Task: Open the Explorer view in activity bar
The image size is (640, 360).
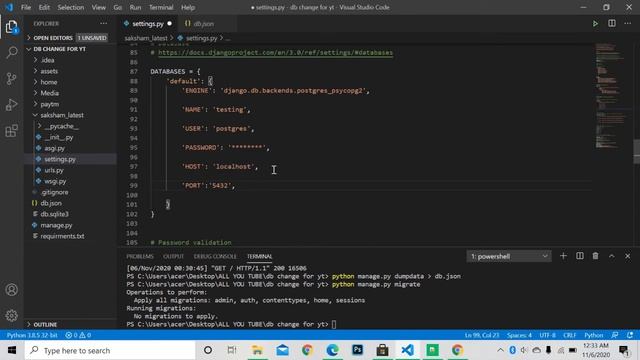Action: click(x=11, y=27)
